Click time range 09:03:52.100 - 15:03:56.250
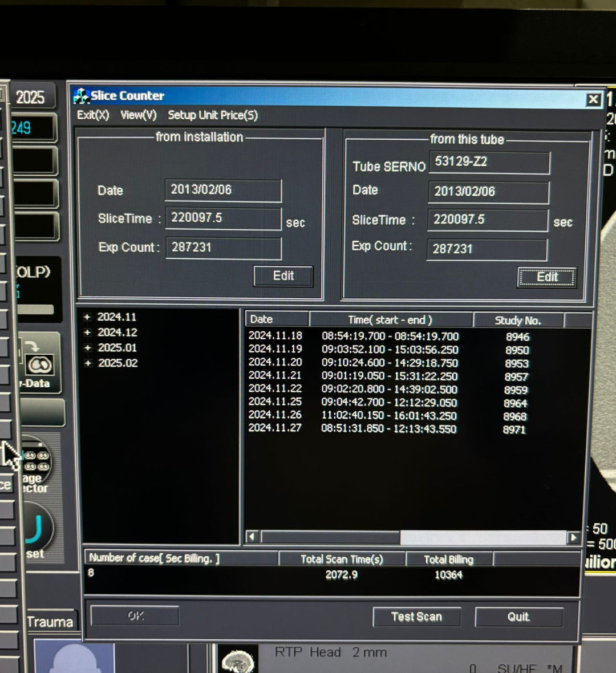Viewport: 616px width, 673px height. tap(390, 350)
